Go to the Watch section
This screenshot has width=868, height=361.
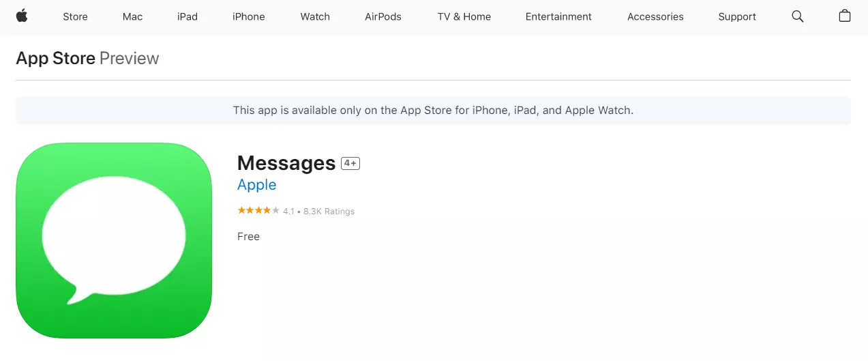(x=315, y=16)
